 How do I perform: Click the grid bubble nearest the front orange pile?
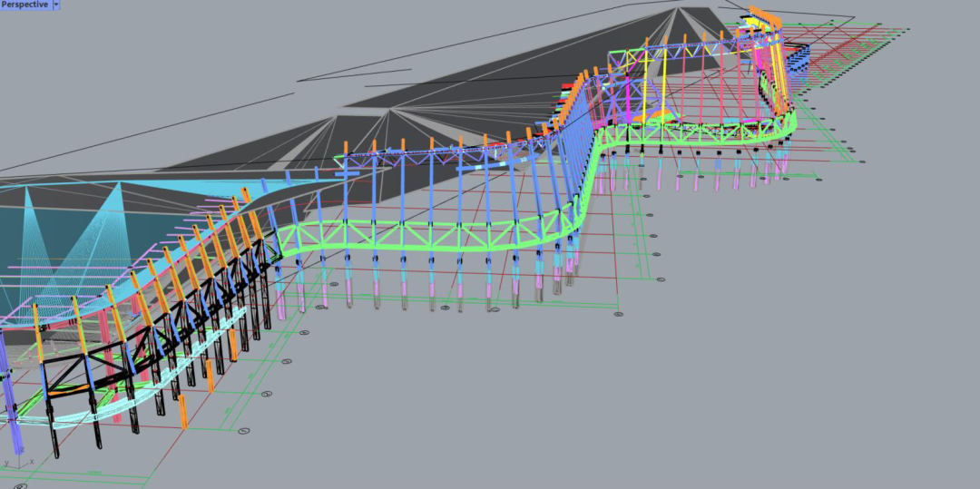click(x=244, y=431)
